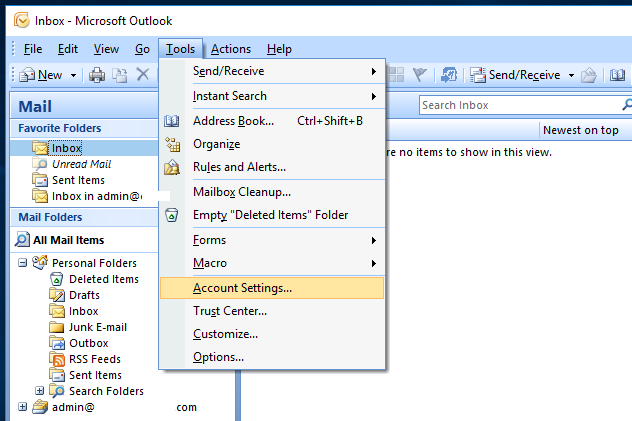
Task: Collapse the Personal Folders tree
Action: pyautogui.click(x=23, y=263)
